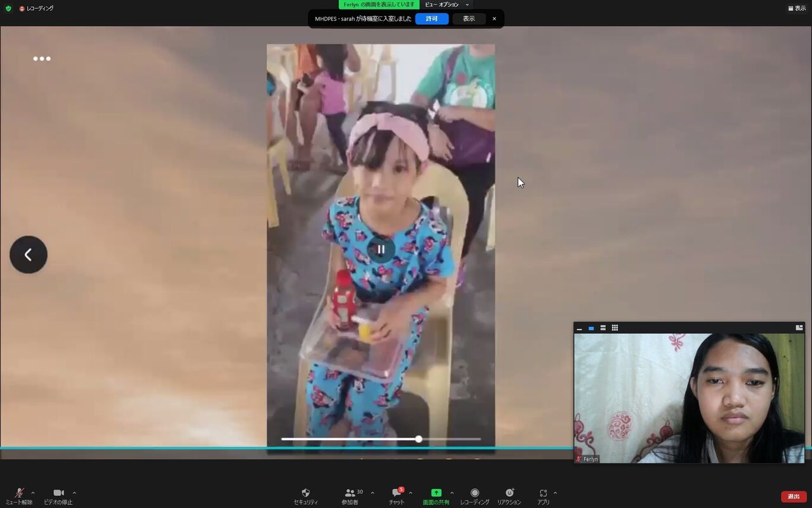Click the green encryption shield icon
The image size is (812, 508).
[x=8, y=8]
